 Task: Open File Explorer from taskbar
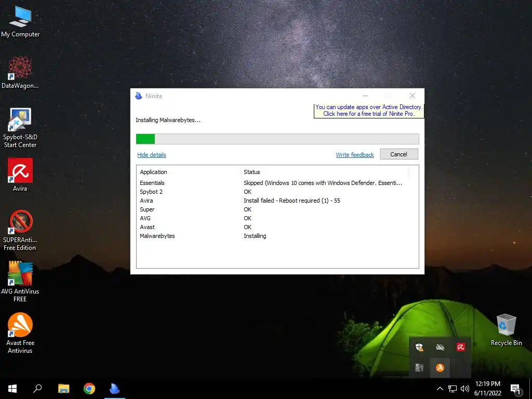63,389
